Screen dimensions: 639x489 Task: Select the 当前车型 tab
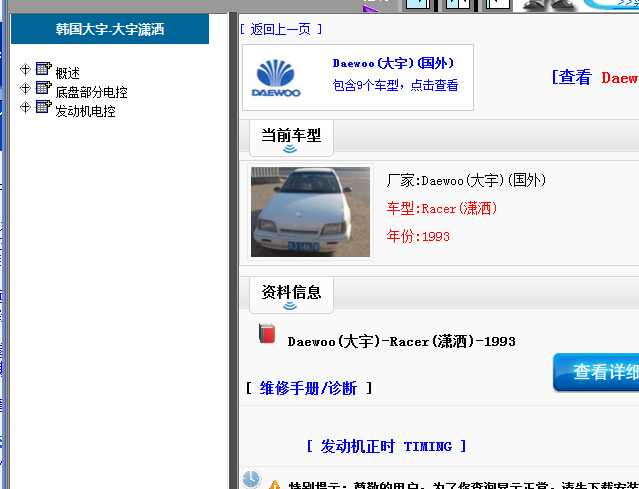point(291,138)
